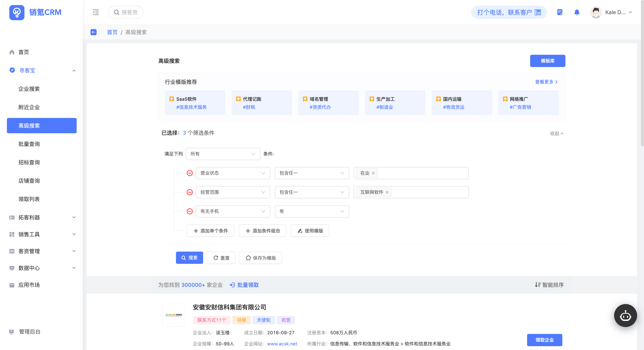Remove the 互联网软件 tag
This screenshot has height=350, width=644.
click(387, 192)
